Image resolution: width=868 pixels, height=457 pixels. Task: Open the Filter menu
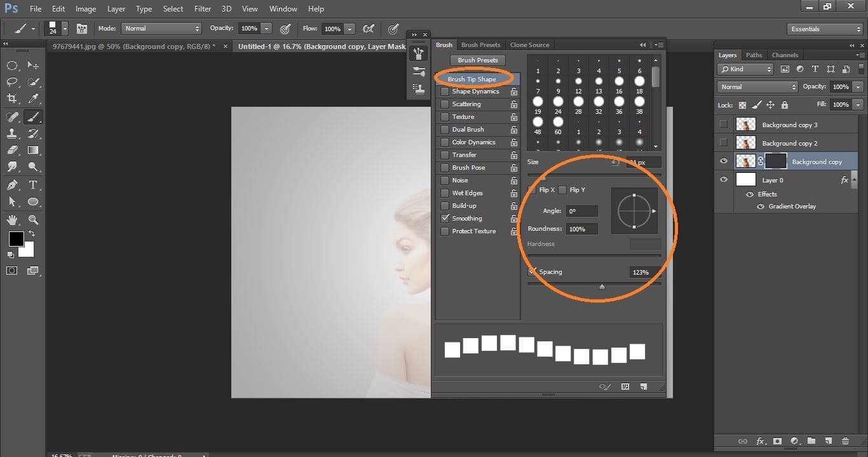click(202, 8)
